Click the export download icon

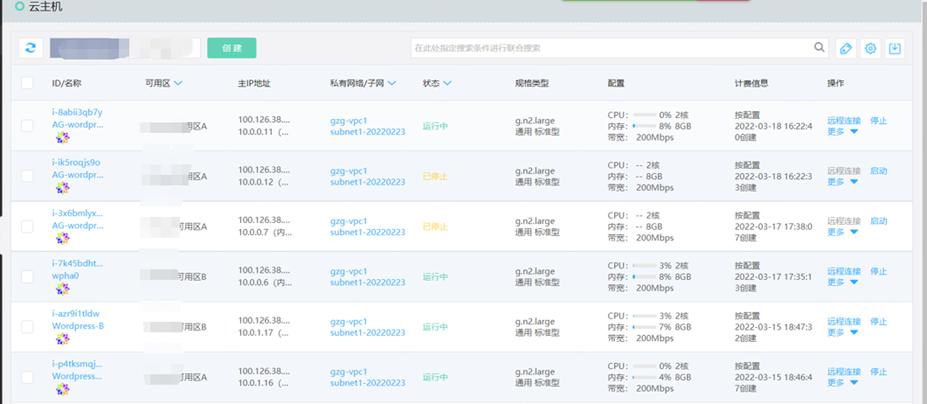894,49
